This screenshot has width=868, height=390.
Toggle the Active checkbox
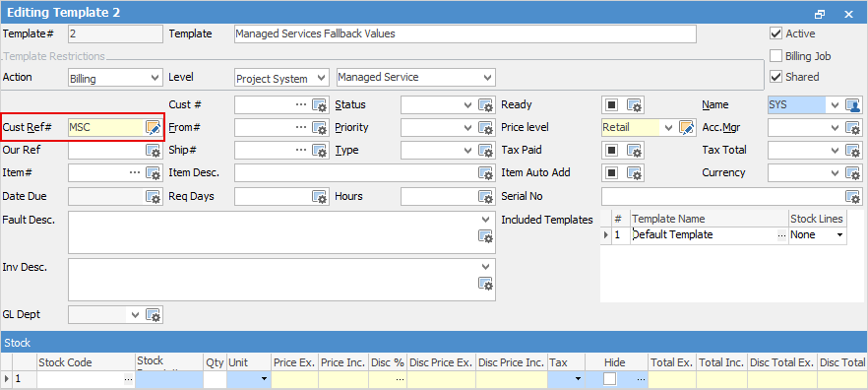775,33
